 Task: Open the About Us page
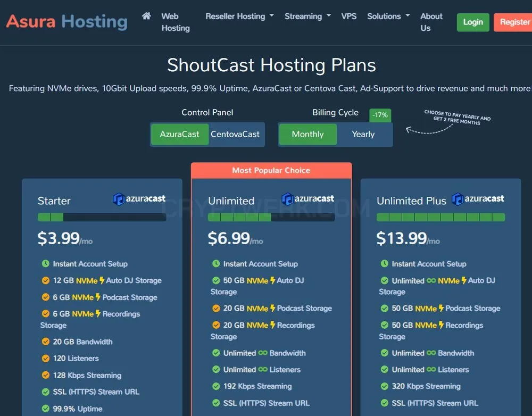[431, 22]
